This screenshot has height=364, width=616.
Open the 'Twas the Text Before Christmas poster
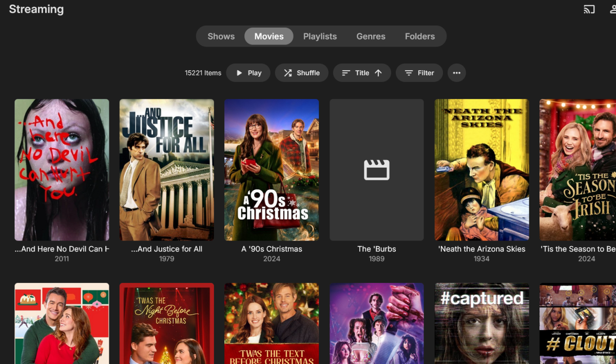(x=272, y=323)
